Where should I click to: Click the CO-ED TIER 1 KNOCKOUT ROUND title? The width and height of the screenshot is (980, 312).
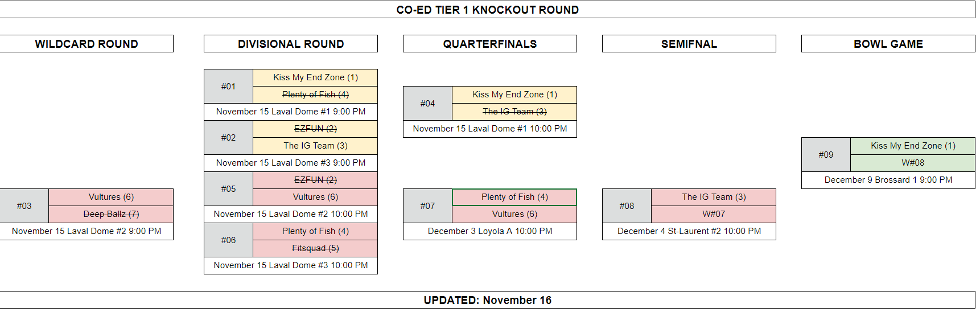tap(487, 10)
